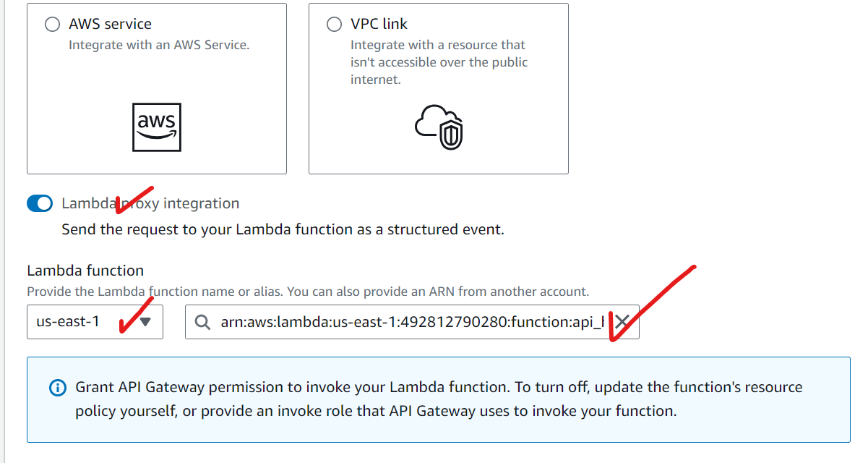This screenshot has height=463, width=868.
Task: Clear the Lambda function ARN with X icon
Action: click(x=622, y=322)
